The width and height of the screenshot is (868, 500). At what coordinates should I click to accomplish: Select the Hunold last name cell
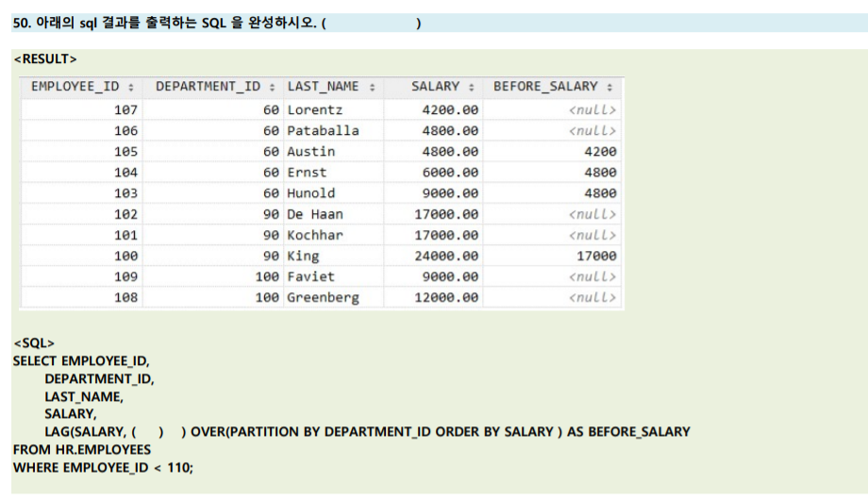333,193
